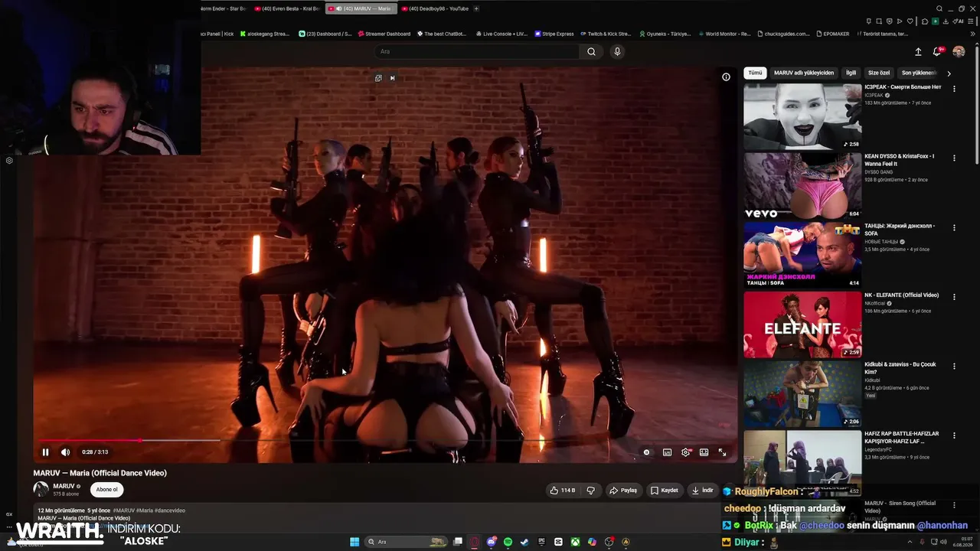Show hidden bookmarks with chevron
980x551 pixels.
(x=974, y=34)
